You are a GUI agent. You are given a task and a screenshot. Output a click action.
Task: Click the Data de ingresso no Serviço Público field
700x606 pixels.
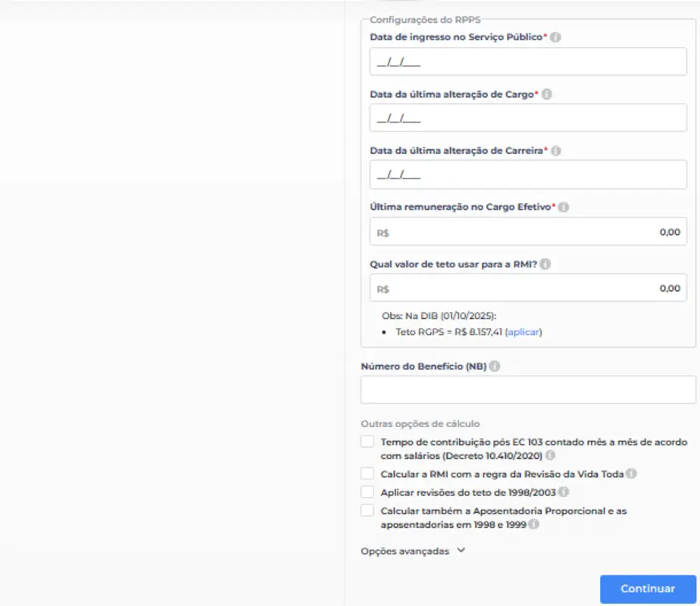tap(528, 62)
